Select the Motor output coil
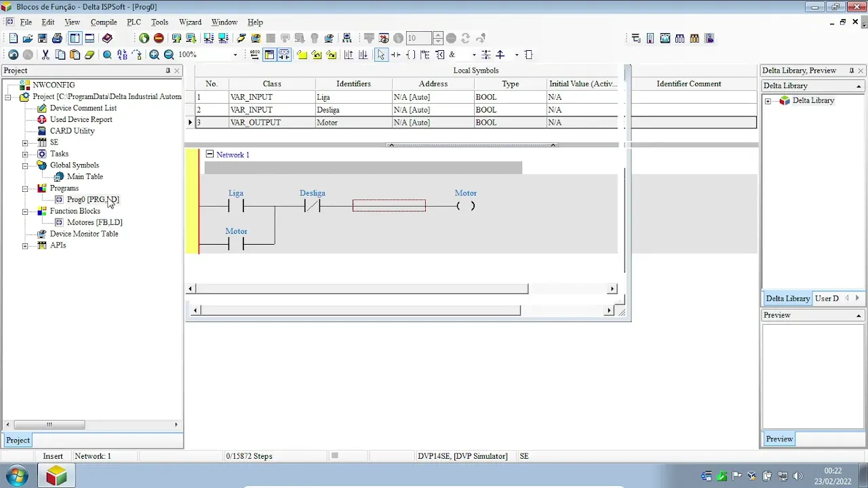868x488 pixels. point(465,206)
